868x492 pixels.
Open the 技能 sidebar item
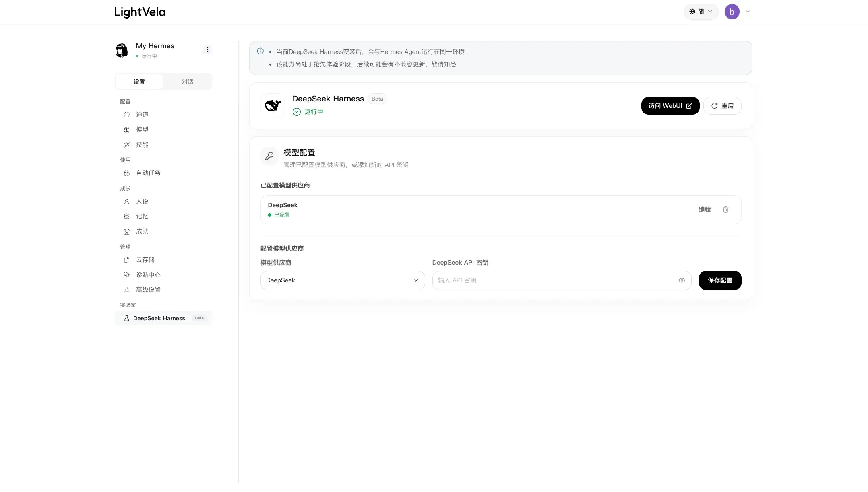[x=163, y=145]
